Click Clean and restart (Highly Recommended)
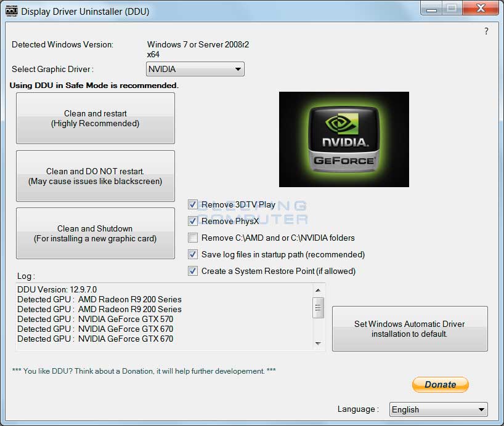The height and width of the screenshot is (426, 504). tap(95, 118)
